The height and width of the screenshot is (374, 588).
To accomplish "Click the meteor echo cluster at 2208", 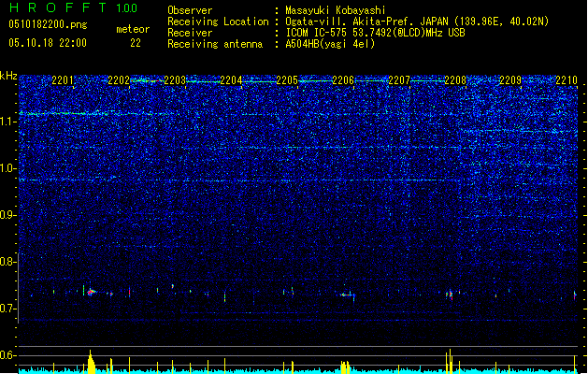I will [x=450, y=295].
